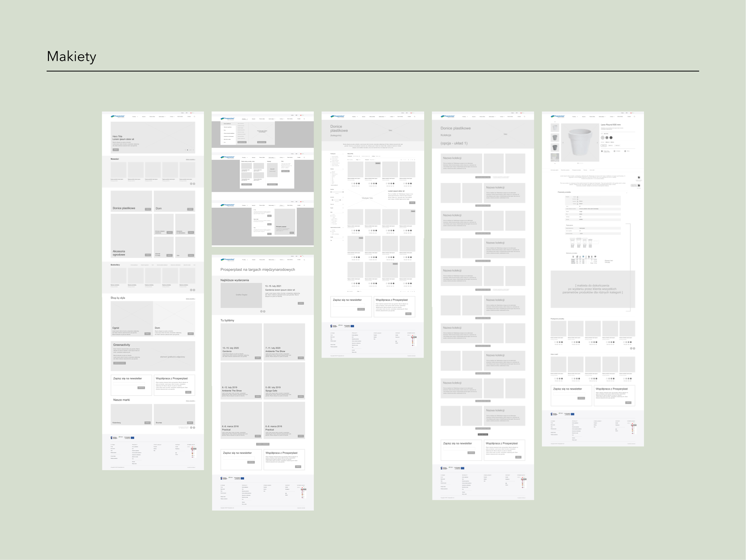Screen dimensions: 746x560
Task: Check first option under Części składowe produktu filter
Action: pyautogui.click(x=331, y=230)
